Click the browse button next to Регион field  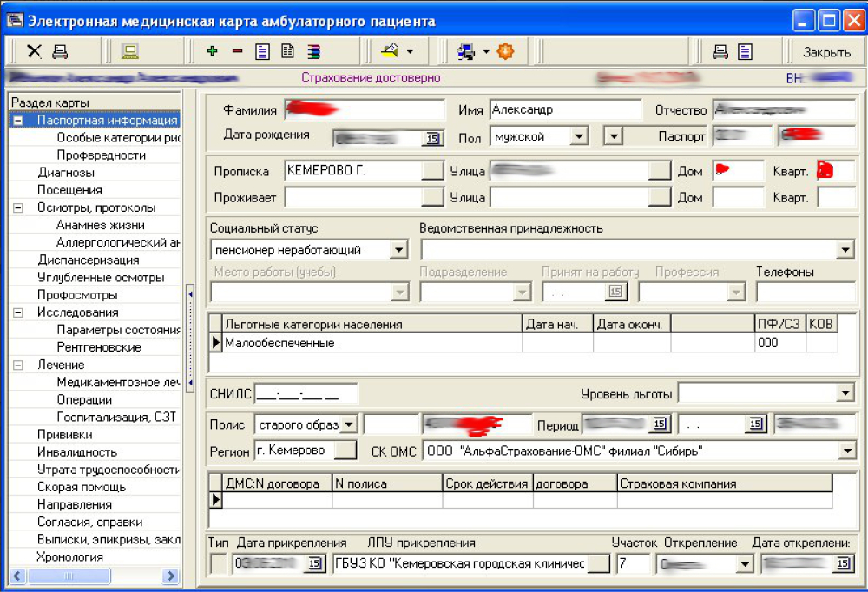[x=345, y=451]
